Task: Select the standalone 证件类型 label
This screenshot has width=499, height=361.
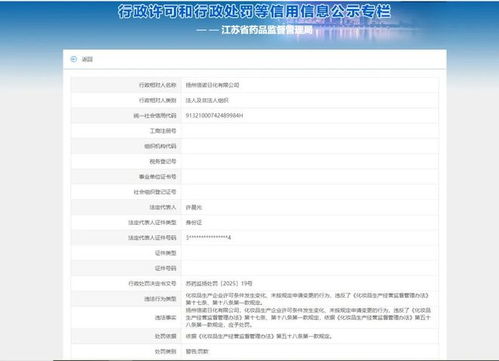Action: pyautogui.click(x=165, y=253)
